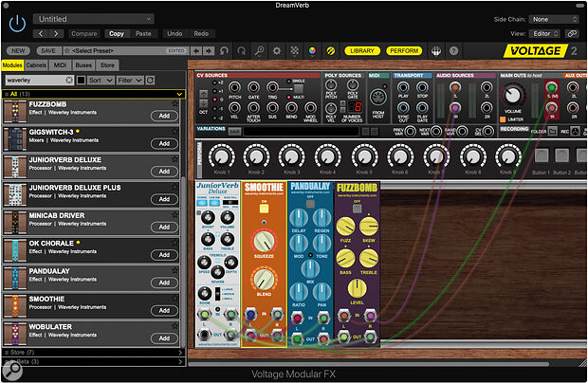
Task: Open the Filter dropdown
Action: coord(129,81)
